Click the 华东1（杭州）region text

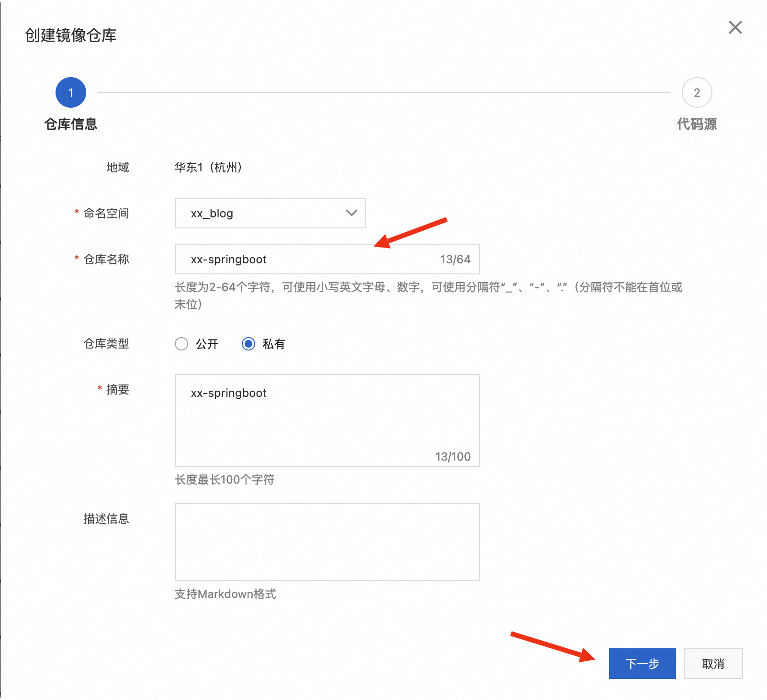pyautogui.click(x=209, y=167)
